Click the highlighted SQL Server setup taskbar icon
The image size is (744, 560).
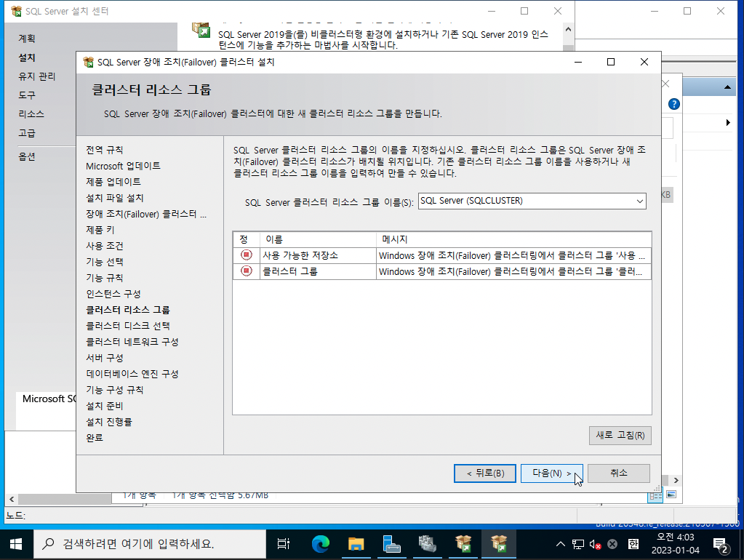click(x=499, y=544)
